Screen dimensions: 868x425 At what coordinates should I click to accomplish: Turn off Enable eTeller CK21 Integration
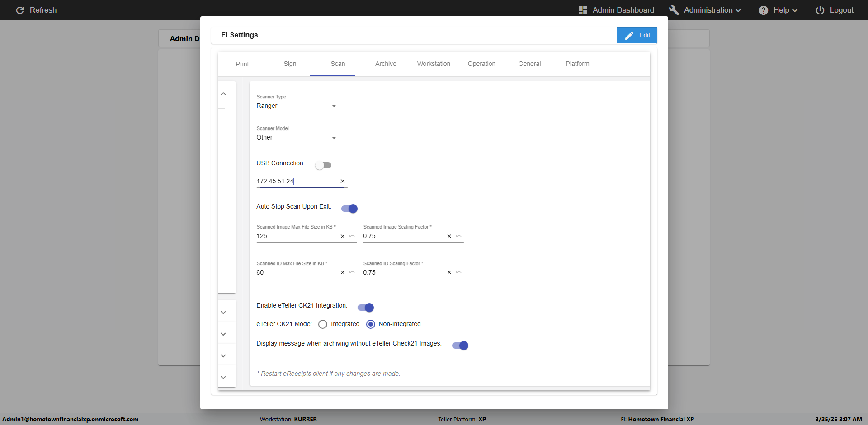[366, 308]
